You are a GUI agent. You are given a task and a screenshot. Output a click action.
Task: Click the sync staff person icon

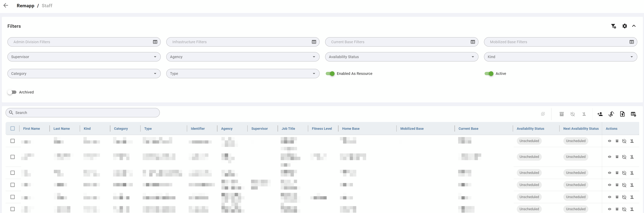click(x=611, y=114)
